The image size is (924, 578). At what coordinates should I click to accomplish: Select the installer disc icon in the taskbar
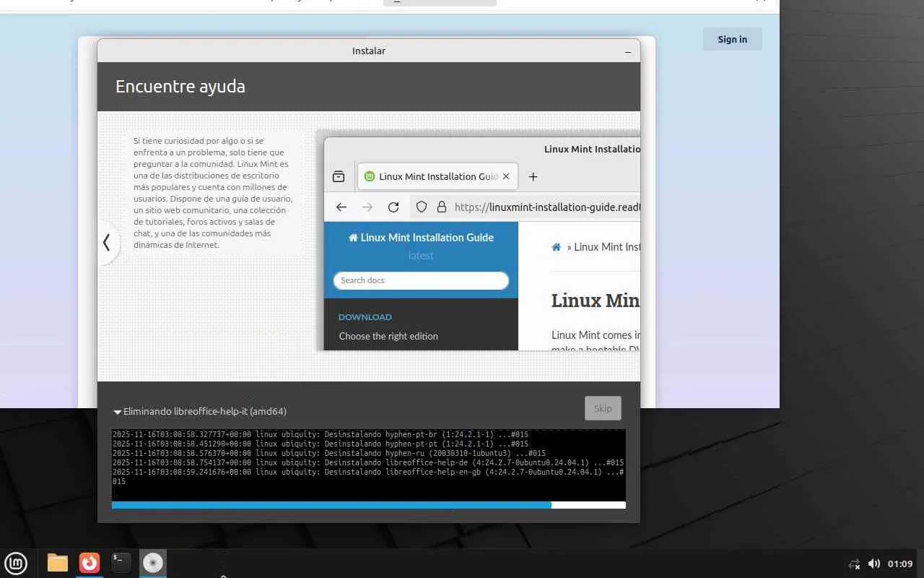pos(153,563)
